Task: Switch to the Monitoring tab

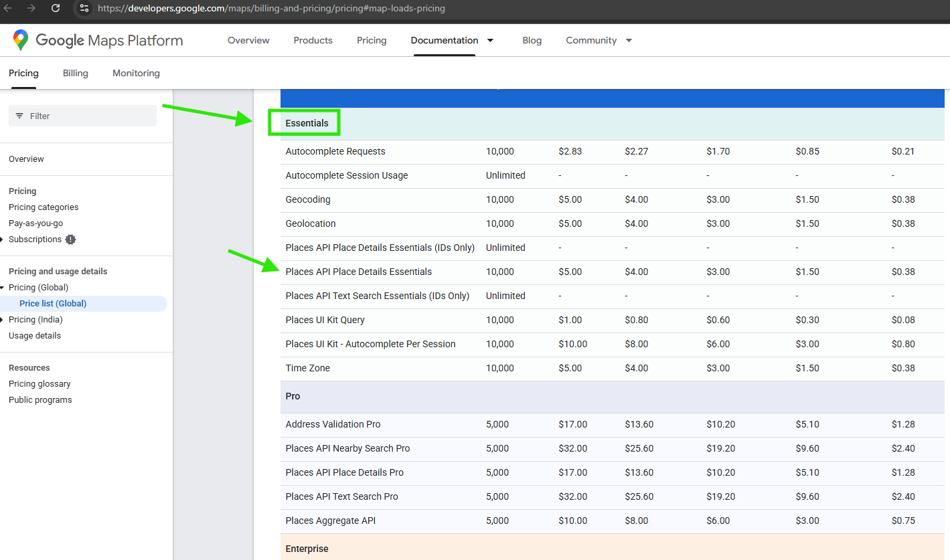Action: tap(136, 73)
